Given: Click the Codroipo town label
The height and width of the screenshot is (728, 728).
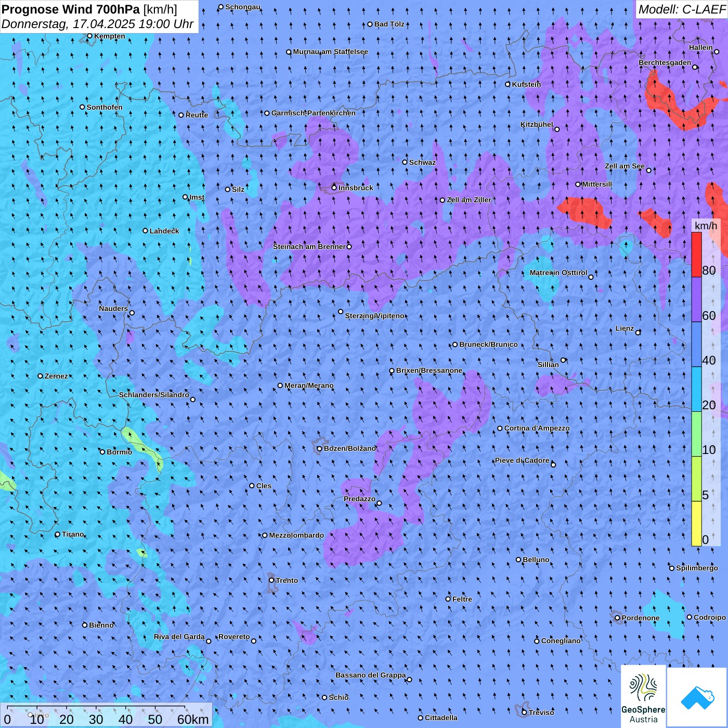Looking at the screenshot, I should (710, 617).
